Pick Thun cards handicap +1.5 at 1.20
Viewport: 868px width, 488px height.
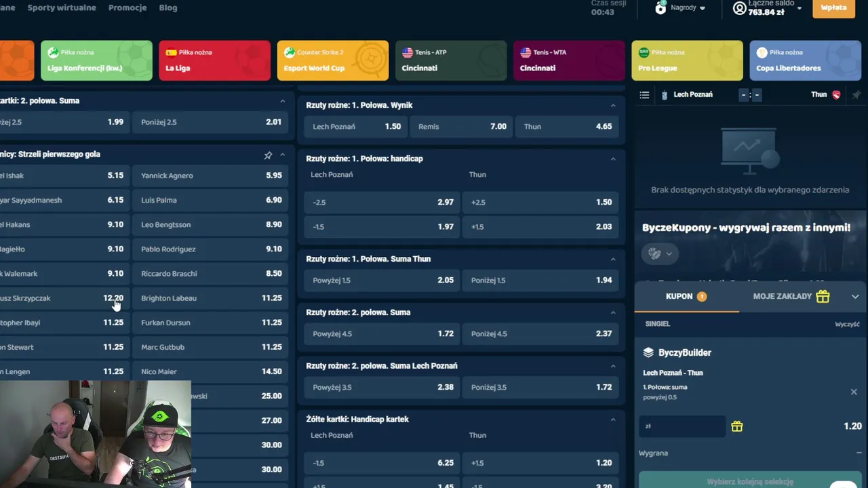coord(541,463)
